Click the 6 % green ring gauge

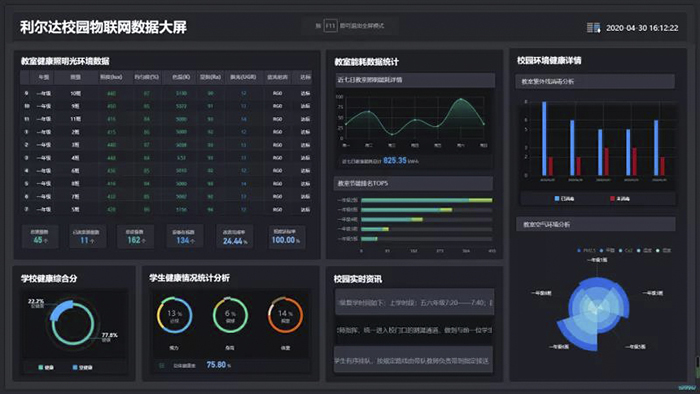point(230,315)
